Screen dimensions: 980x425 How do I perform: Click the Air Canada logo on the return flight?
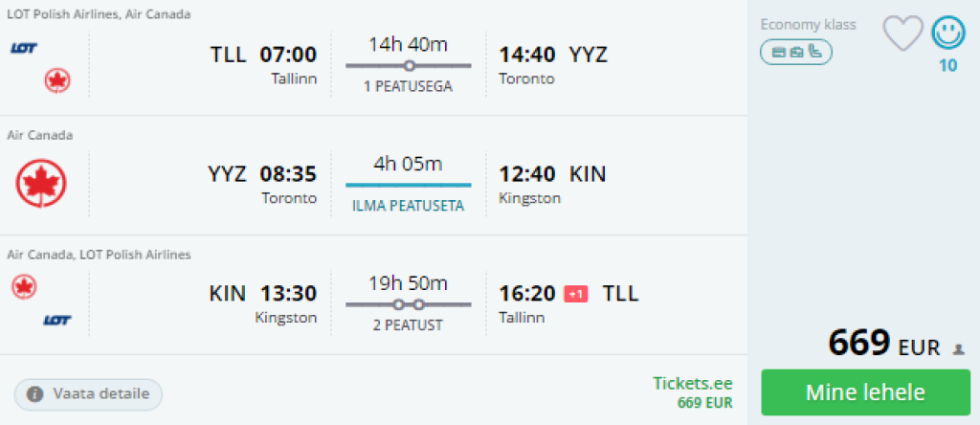24,285
